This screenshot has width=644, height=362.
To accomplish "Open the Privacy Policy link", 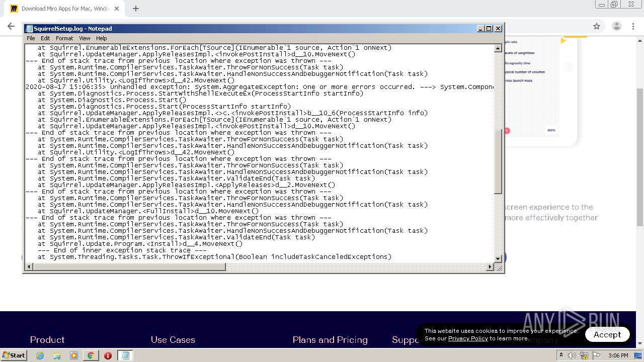I will point(468,338).
